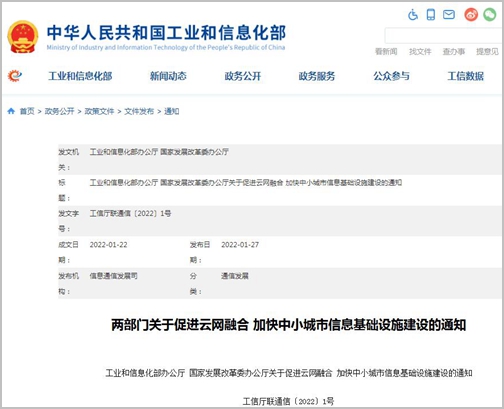The width and height of the screenshot is (504, 409).
Task: Open the 工信数据 navigation menu
Action: pyautogui.click(x=465, y=76)
